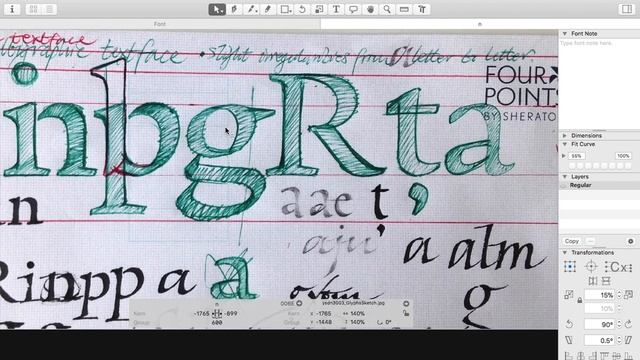The width and height of the screenshot is (640, 360).
Task: Open the Font tab
Action: pyautogui.click(x=160, y=24)
